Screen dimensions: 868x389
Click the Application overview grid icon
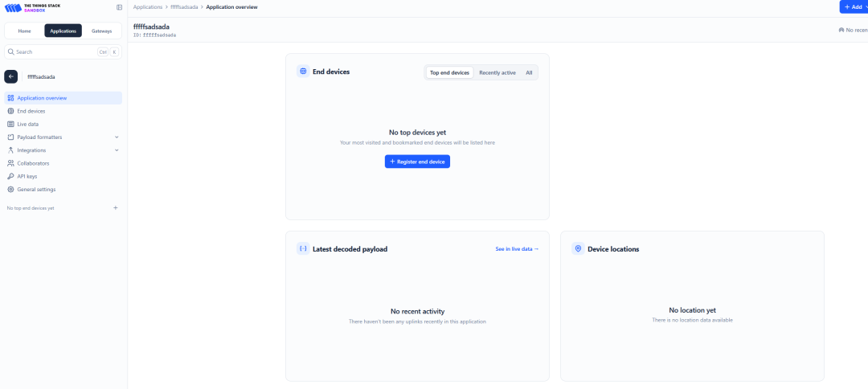(10, 98)
